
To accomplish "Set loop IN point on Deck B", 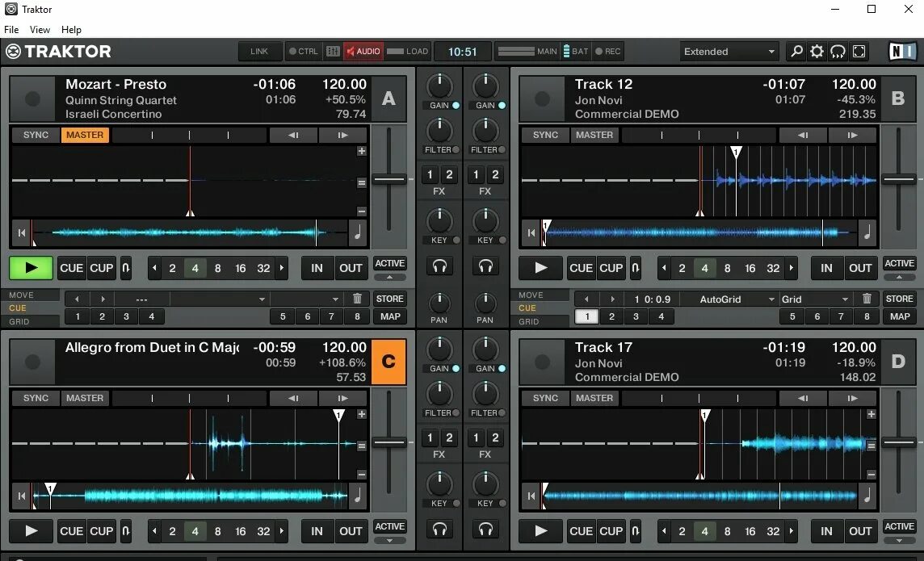I will click(826, 268).
